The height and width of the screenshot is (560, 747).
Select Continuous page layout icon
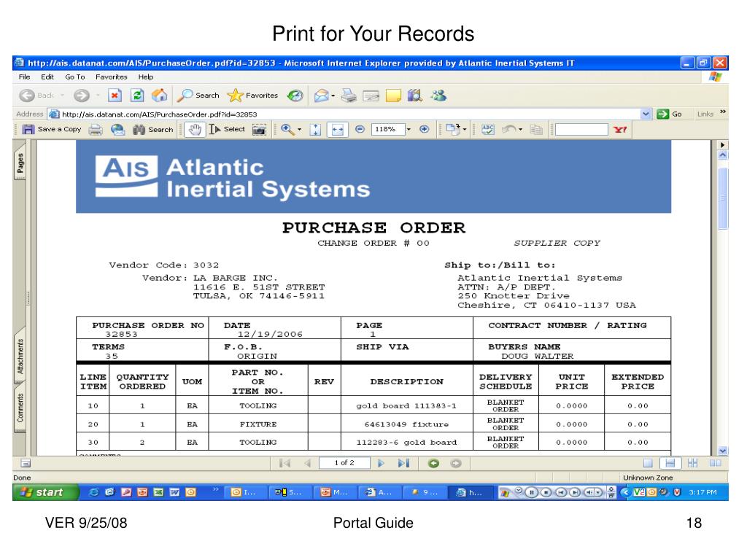click(x=670, y=463)
